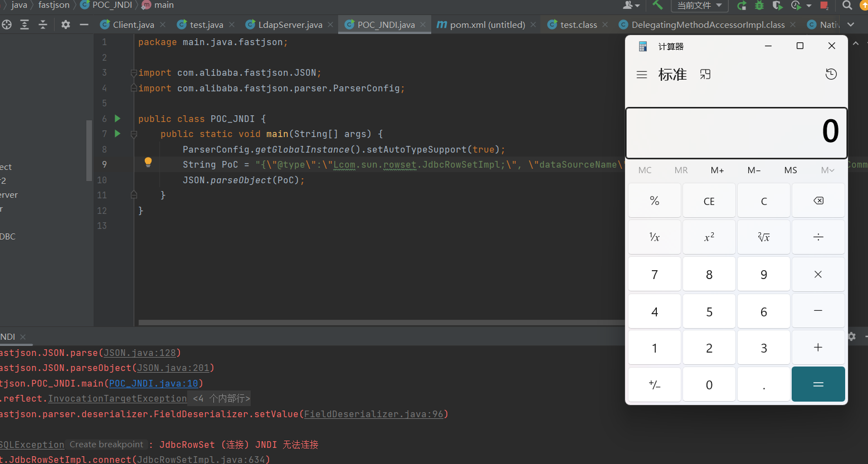Collapse main method fold marker at line 7
Screen dimensions: 868x464
coord(134,134)
